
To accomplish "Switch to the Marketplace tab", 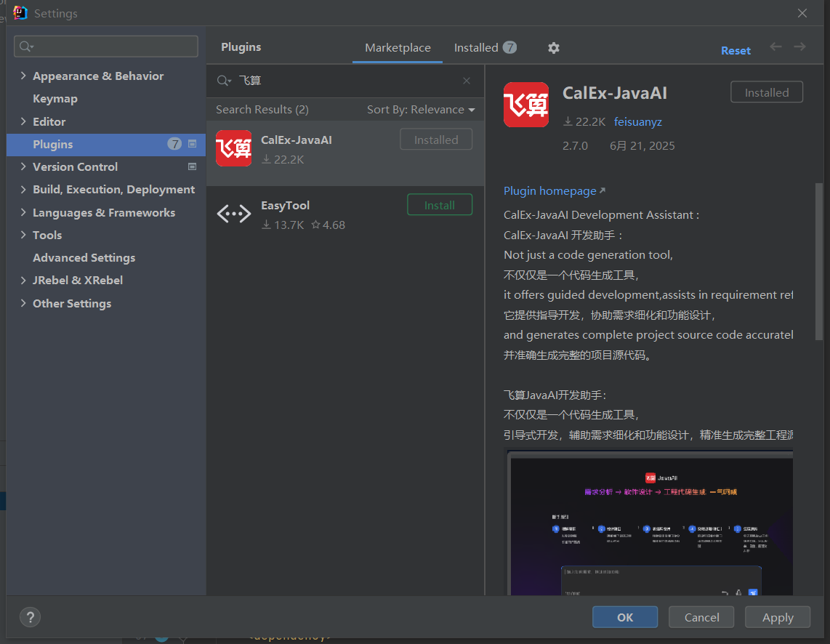I will tap(398, 48).
